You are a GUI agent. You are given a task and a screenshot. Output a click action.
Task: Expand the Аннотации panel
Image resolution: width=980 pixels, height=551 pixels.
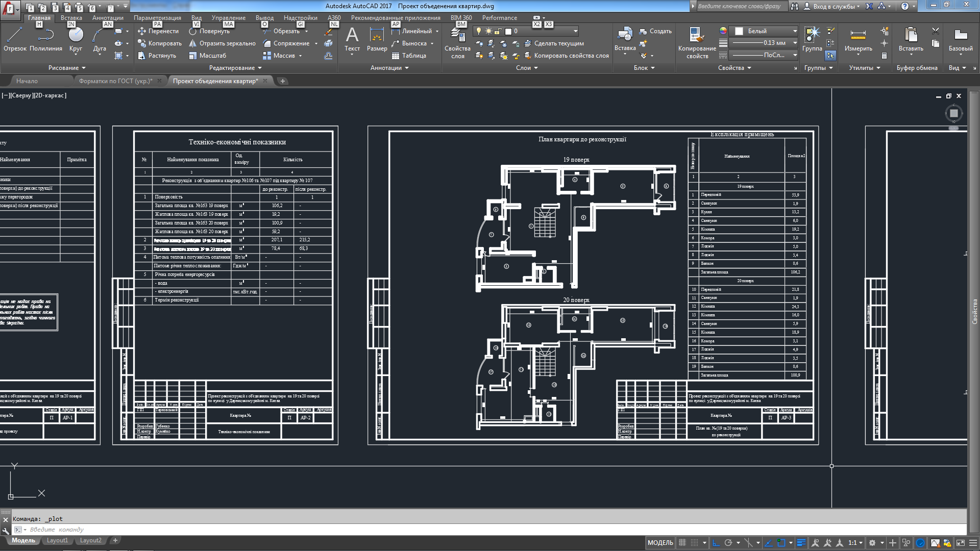[x=389, y=68]
